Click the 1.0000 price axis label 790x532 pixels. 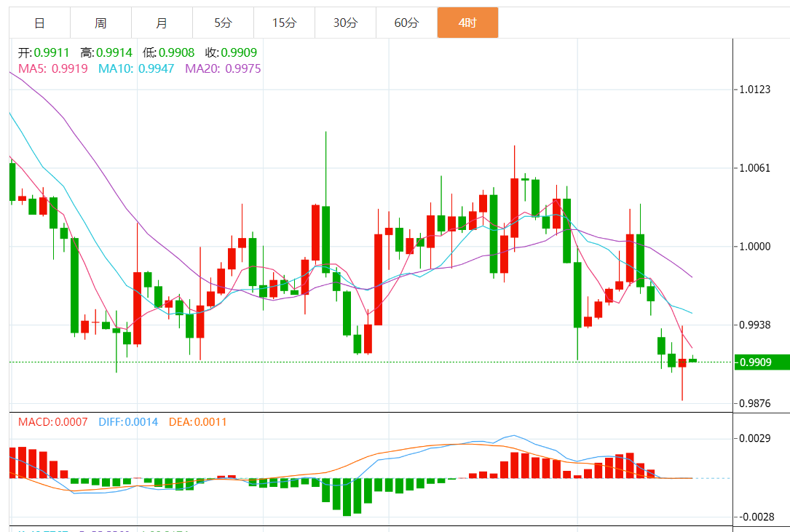755,247
